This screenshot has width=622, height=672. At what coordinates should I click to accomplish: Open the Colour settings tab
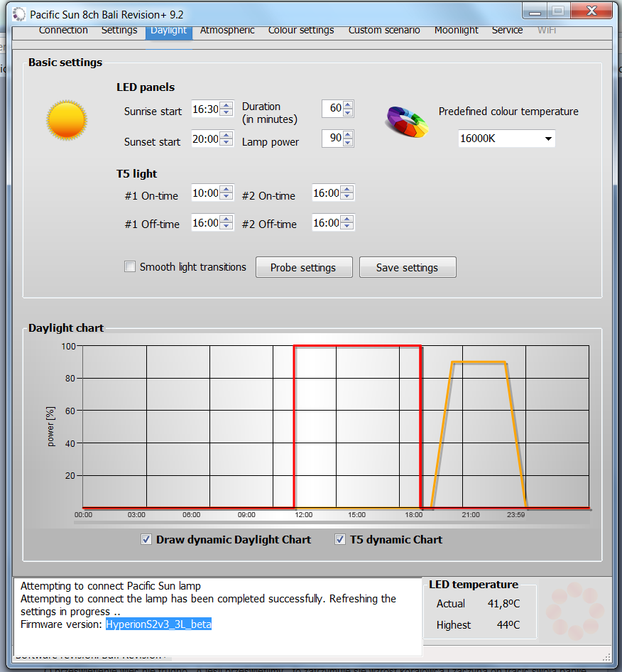[301, 31]
